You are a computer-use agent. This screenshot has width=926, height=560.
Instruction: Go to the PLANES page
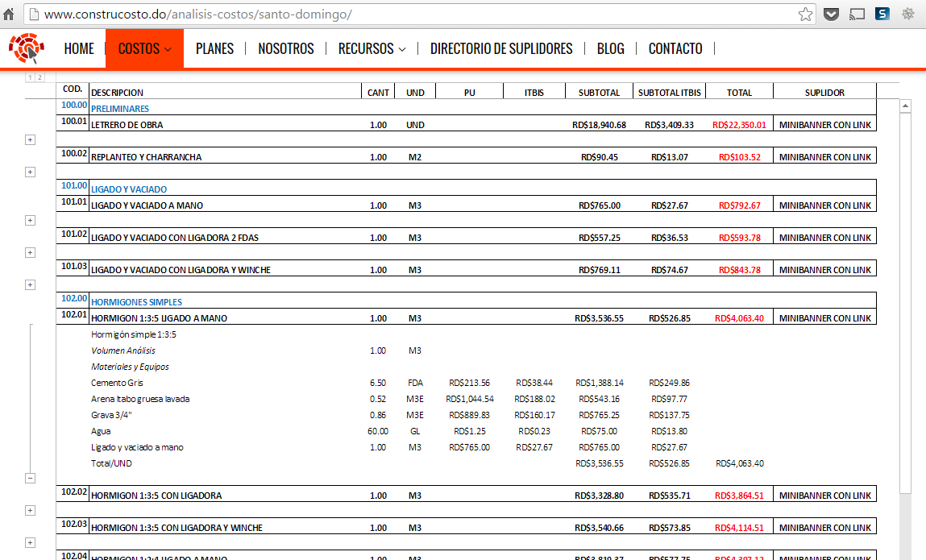click(214, 48)
